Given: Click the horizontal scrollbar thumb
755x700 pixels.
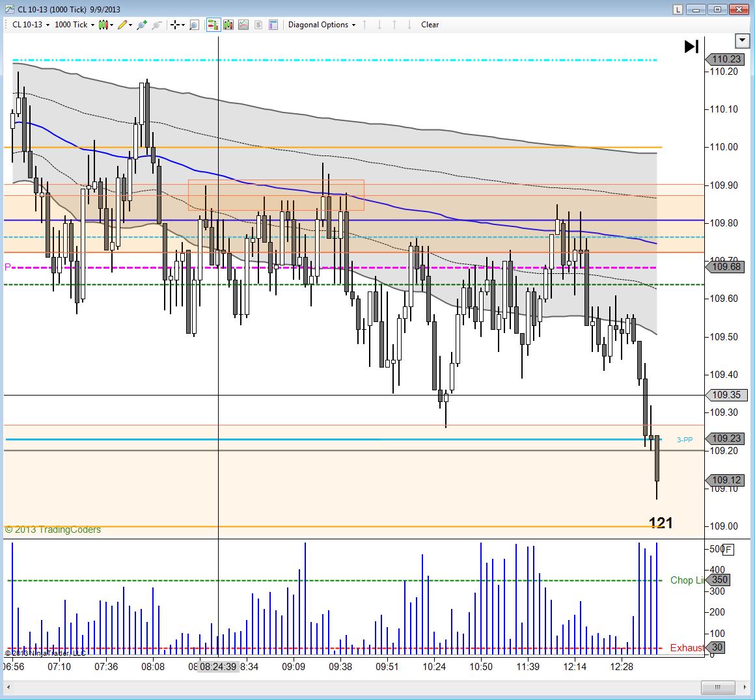Looking at the screenshot, I should (717, 687).
